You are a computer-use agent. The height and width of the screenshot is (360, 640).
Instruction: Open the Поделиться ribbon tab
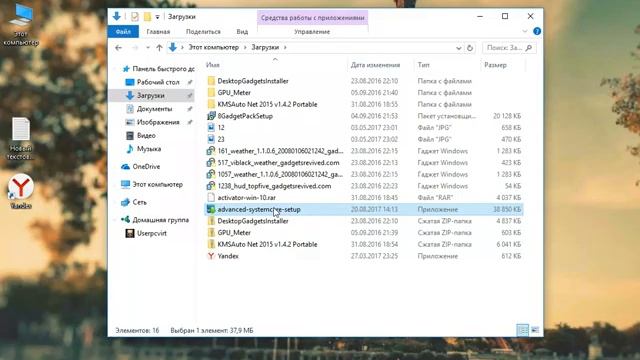(x=203, y=31)
